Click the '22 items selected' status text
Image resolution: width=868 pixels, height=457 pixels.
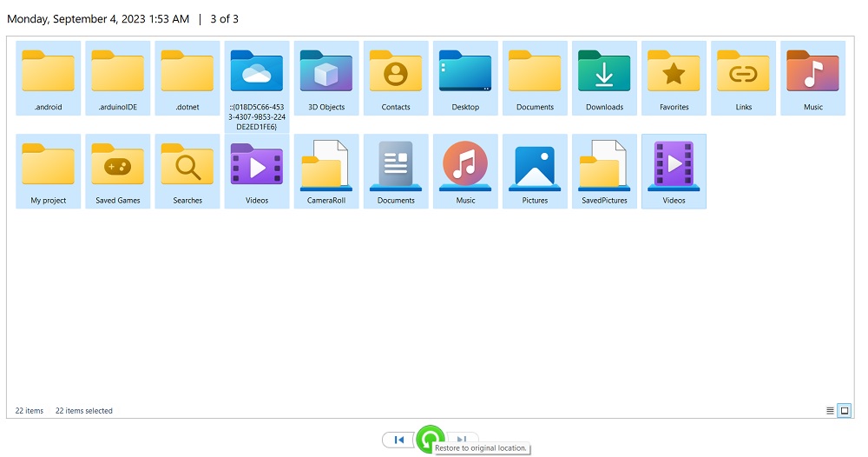(83, 410)
